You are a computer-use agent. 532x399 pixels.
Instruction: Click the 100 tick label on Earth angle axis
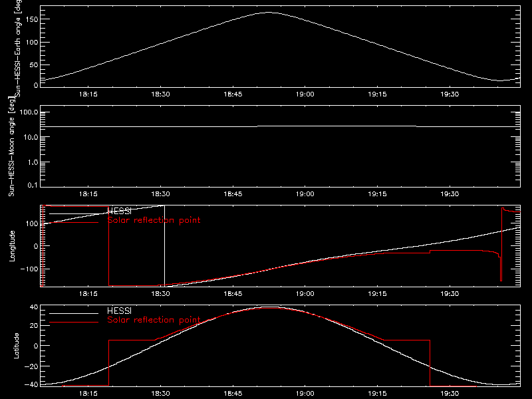(31, 42)
